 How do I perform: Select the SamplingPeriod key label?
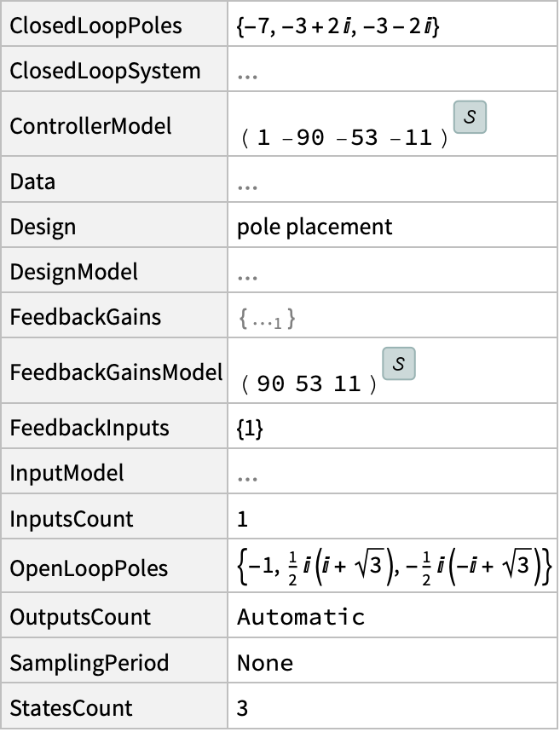point(89,663)
